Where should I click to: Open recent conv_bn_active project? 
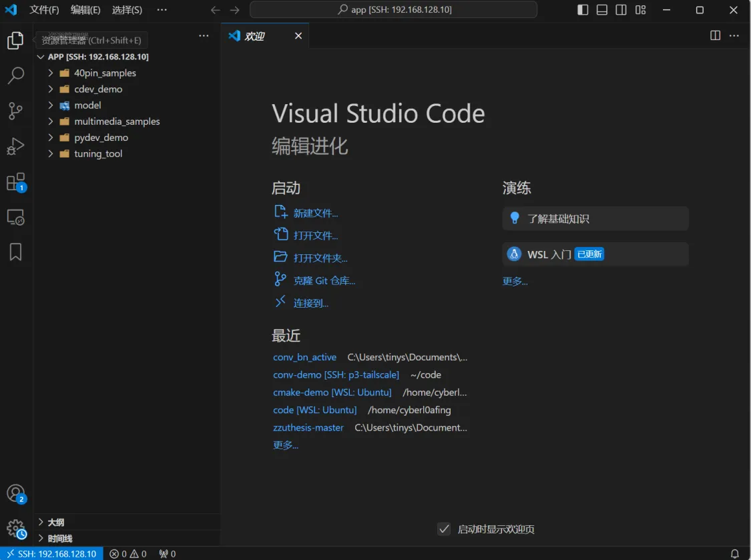click(304, 357)
